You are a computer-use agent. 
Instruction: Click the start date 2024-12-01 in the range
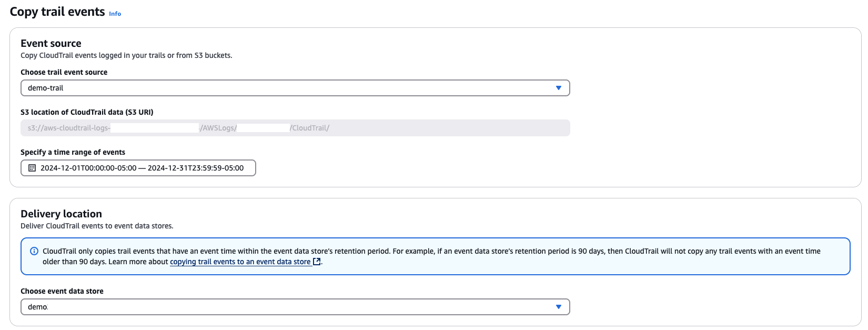[88, 168]
